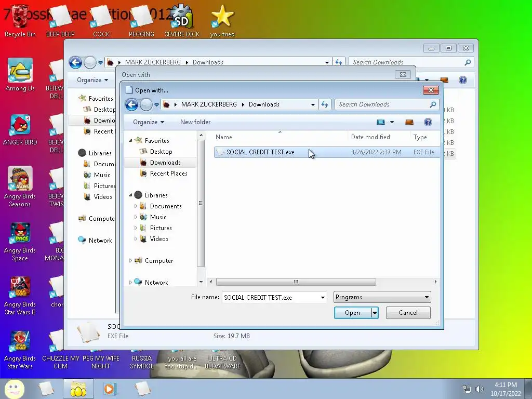
Task: Open the Angry Birds Star Wars desktop icon
Action: pyautogui.click(x=20, y=350)
